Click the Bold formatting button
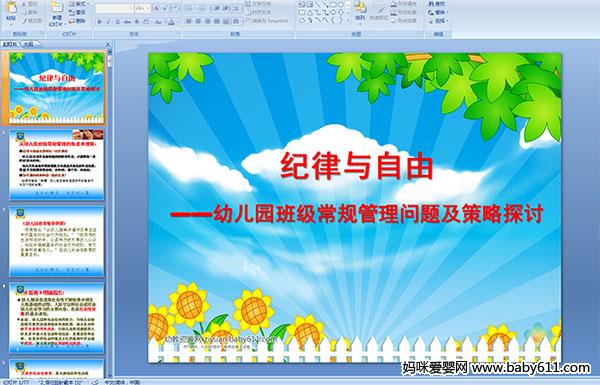 [99, 22]
